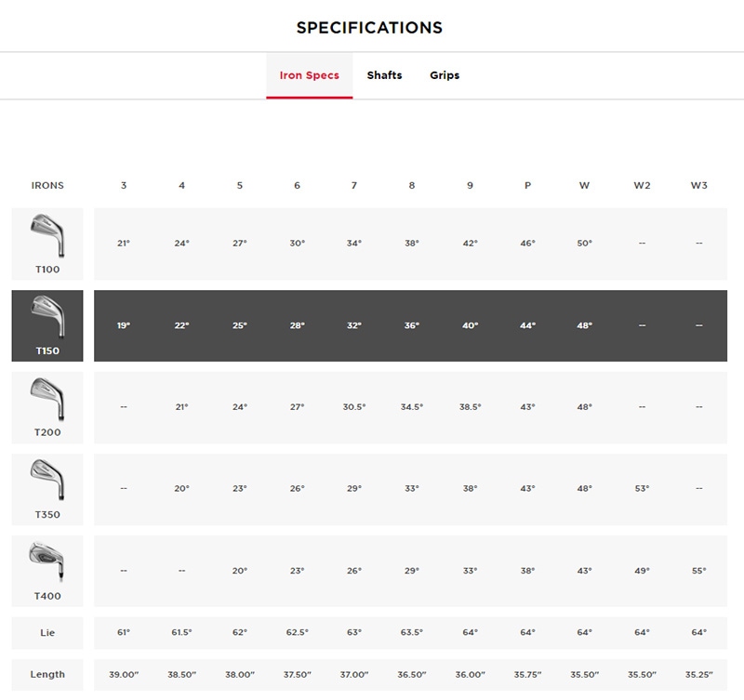
Task: Pick the T400 iron club image
Action: click(x=46, y=562)
